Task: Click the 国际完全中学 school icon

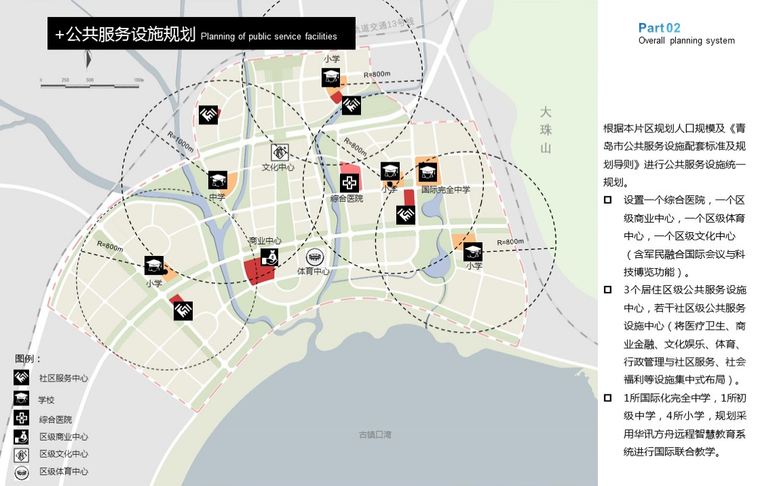Action: coord(428,171)
